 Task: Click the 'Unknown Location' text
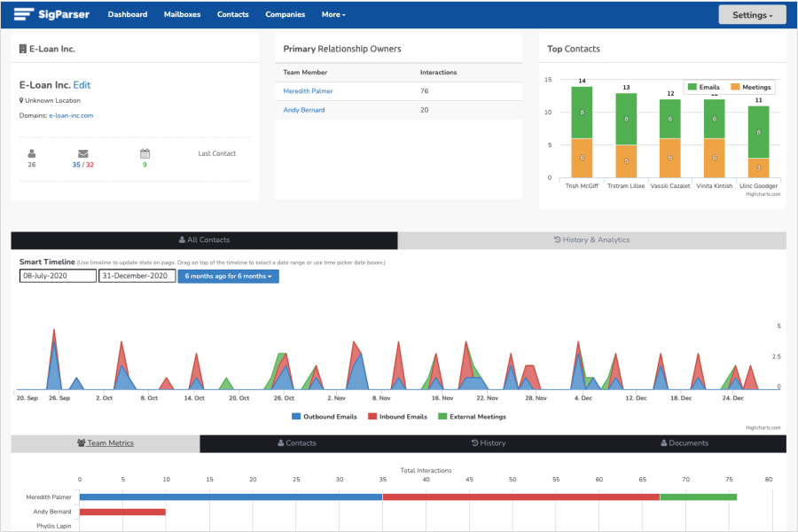[x=53, y=100]
